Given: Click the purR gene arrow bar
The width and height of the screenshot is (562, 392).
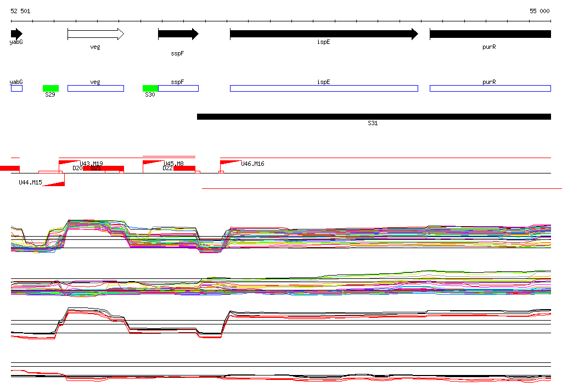Looking at the screenshot, I should pos(490,34).
